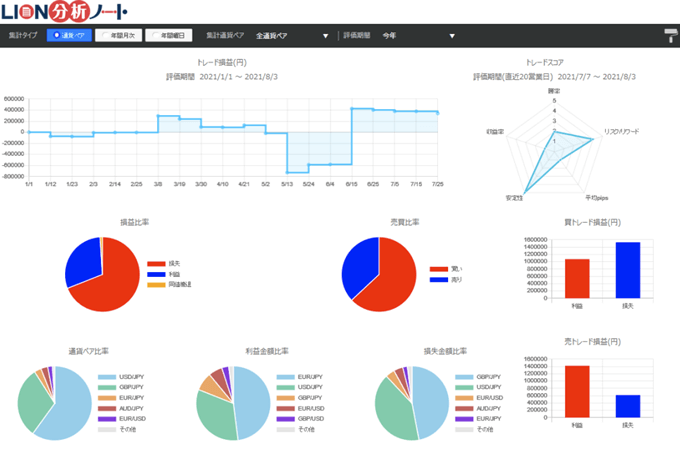
Task: Toggle GBP/JPY legend in 利益金額比率 chart
Action: 300,398
